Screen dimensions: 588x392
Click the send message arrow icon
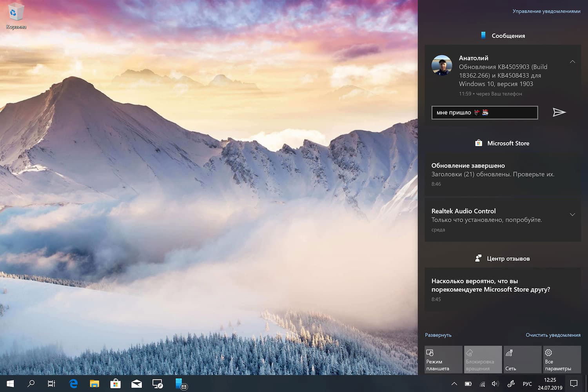(559, 113)
